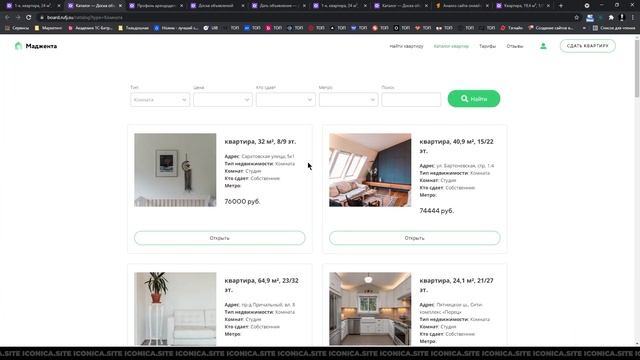Open the 40,9 м² apartment with Открыть
This screenshot has height=360, width=640.
click(415, 238)
